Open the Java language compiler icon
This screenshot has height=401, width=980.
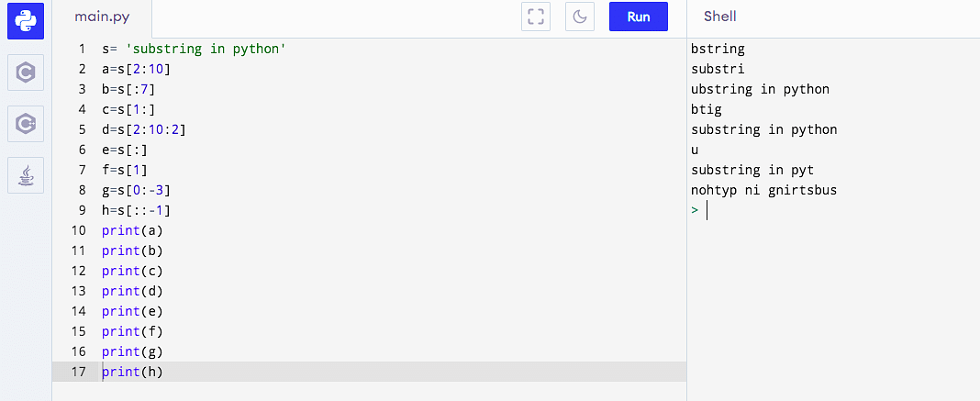coord(26,174)
